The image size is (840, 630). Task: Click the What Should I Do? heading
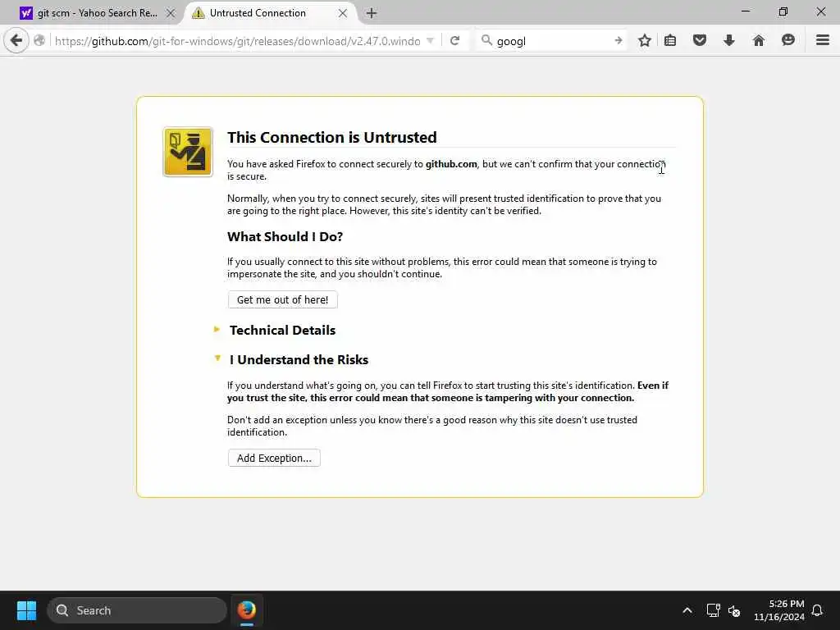[x=285, y=236]
